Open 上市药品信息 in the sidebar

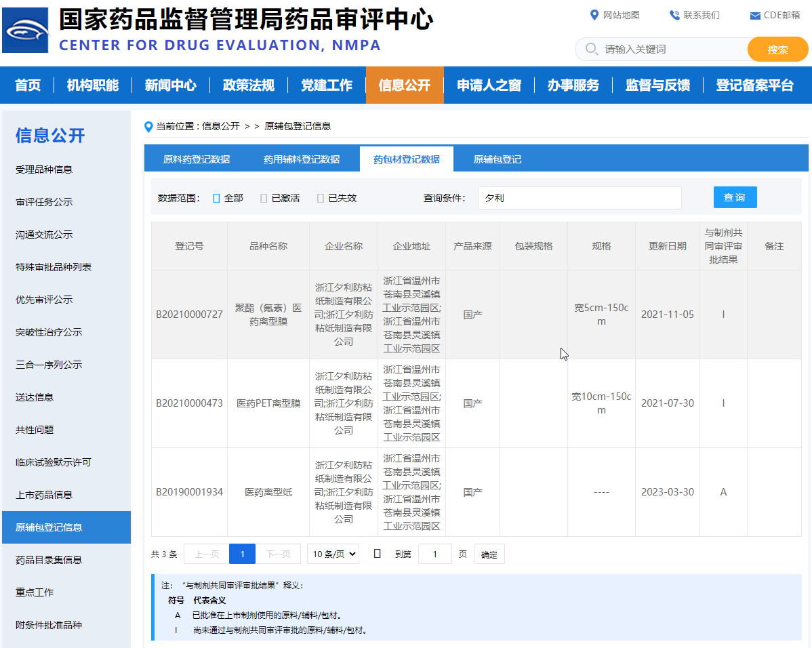(44, 495)
